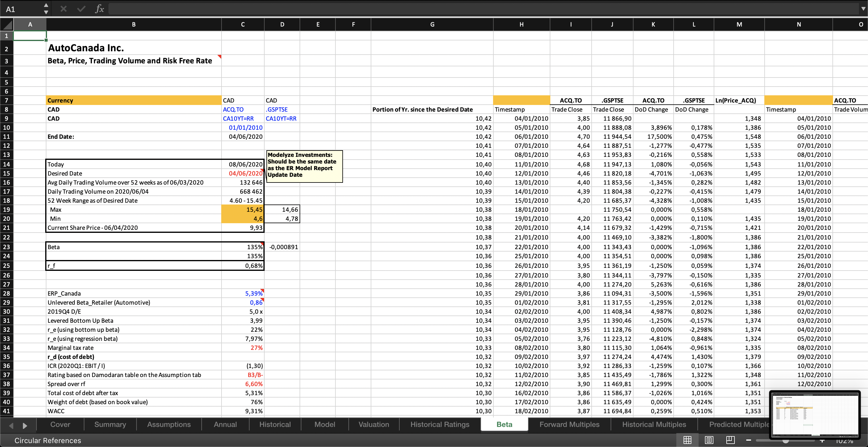The image size is (868, 447).
Task: Select the orange Min value 4,6 cell
Action: [243, 218]
